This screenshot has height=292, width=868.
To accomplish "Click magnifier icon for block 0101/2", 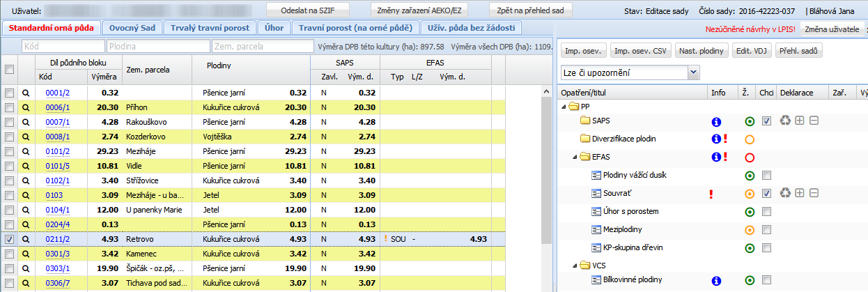I will point(26,151).
